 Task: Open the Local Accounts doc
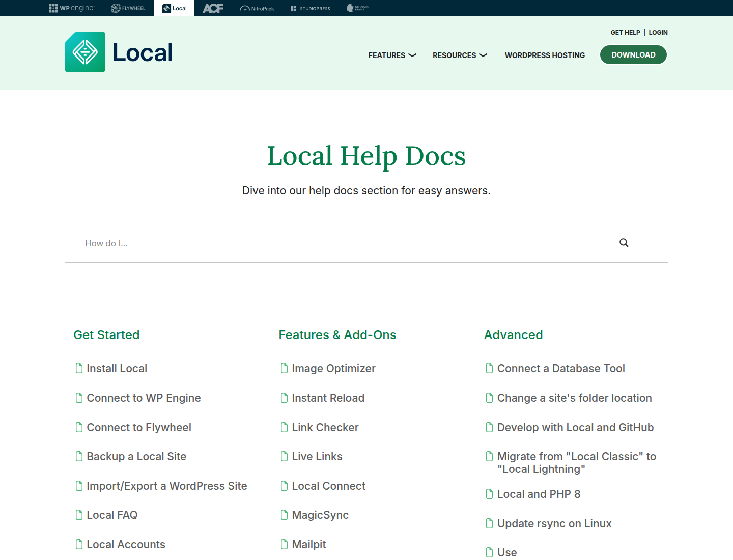[126, 544]
